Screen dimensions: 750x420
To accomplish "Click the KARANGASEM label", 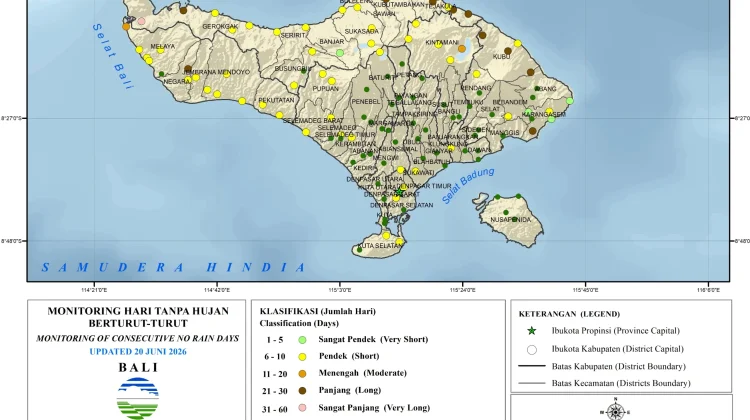I will pyautogui.click(x=544, y=115).
